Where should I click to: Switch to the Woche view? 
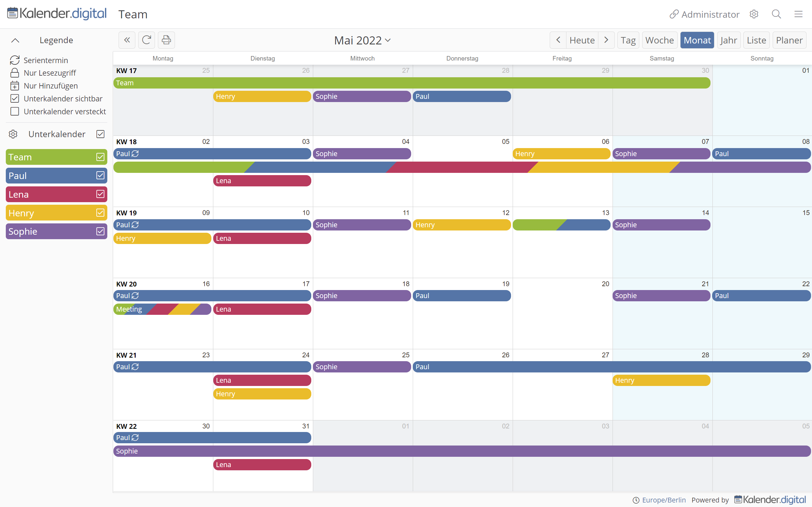659,40
